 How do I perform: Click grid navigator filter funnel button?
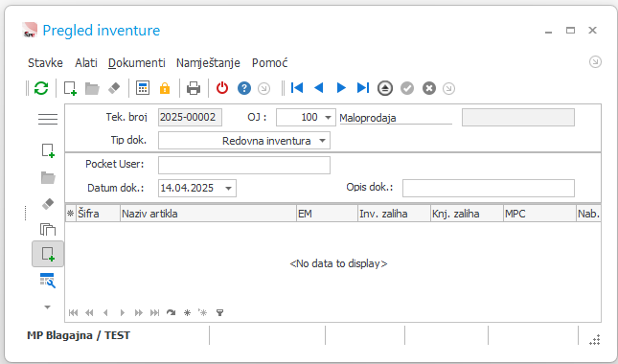[220, 313]
